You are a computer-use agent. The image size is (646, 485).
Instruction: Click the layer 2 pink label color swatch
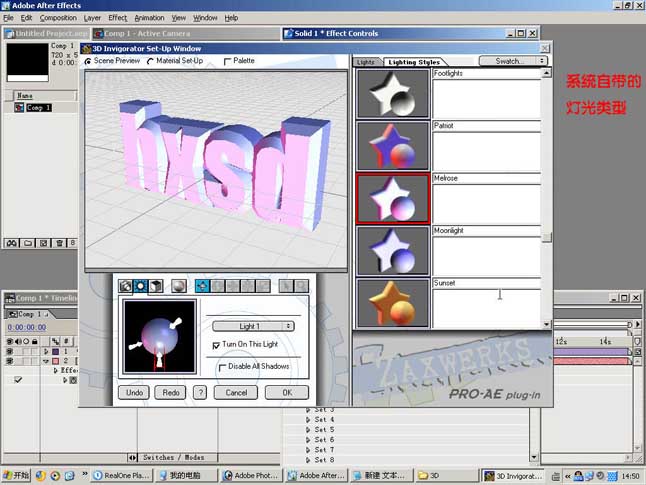(56, 361)
